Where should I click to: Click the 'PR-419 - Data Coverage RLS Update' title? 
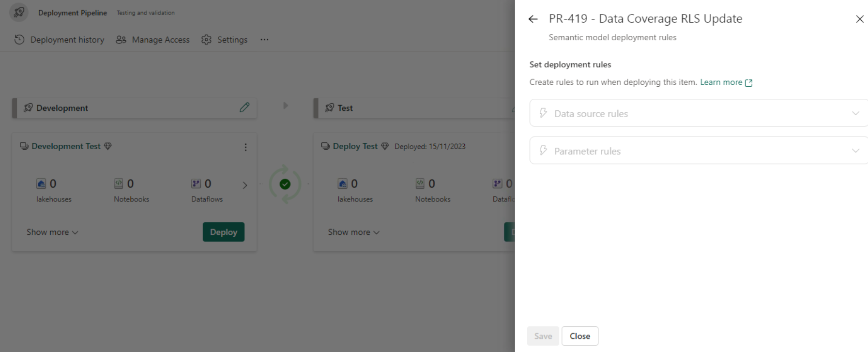click(645, 19)
